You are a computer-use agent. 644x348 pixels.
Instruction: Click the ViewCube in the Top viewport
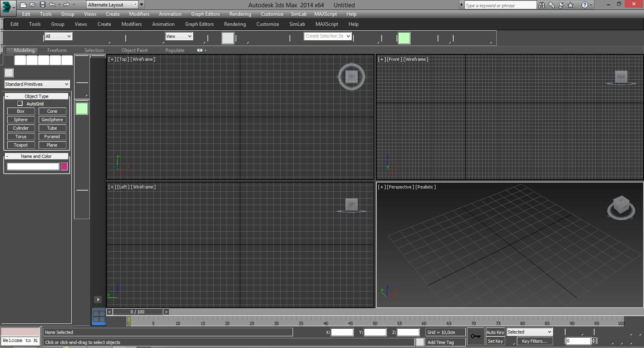pos(351,77)
